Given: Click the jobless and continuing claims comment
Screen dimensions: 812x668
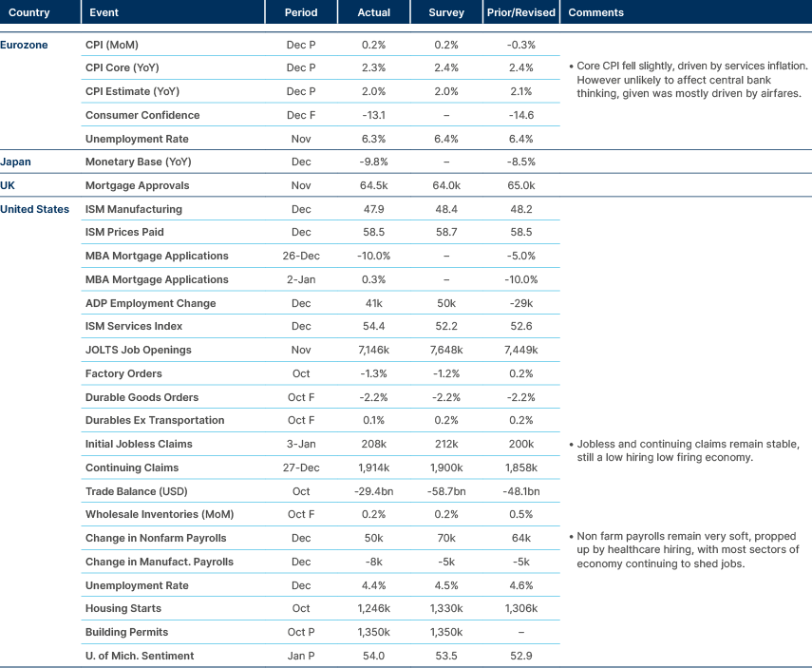Looking at the screenshot, I should coord(684,451).
